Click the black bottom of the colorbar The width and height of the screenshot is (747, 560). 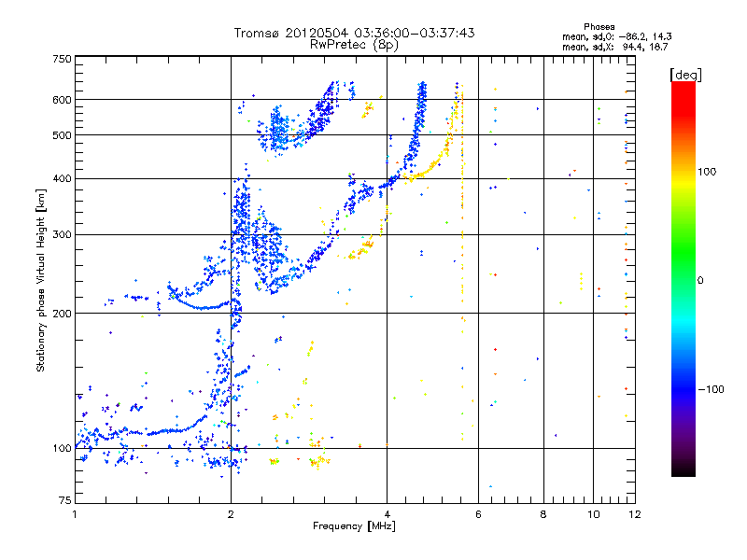684,469
